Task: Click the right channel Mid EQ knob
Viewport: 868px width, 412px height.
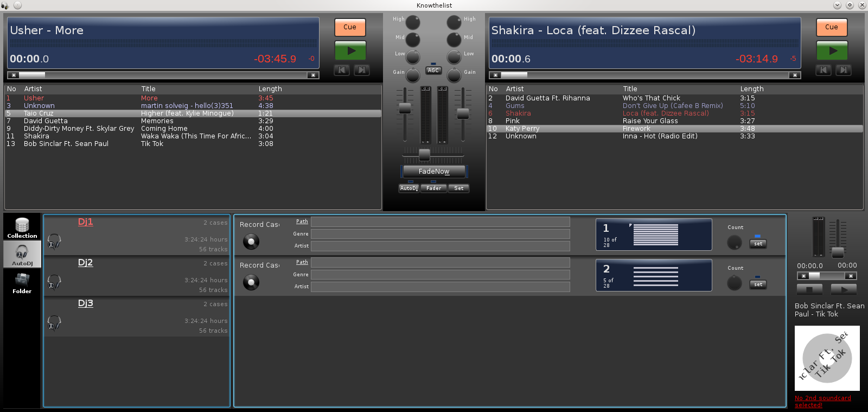Action: [454, 40]
